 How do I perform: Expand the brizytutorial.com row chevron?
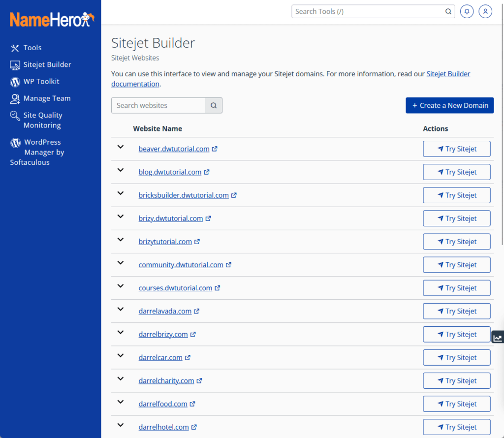click(x=121, y=239)
